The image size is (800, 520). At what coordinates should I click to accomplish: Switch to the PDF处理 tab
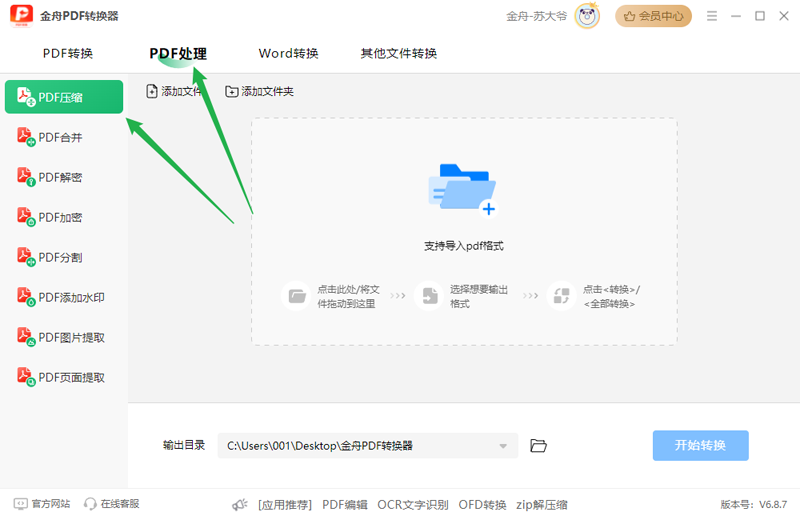point(178,54)
